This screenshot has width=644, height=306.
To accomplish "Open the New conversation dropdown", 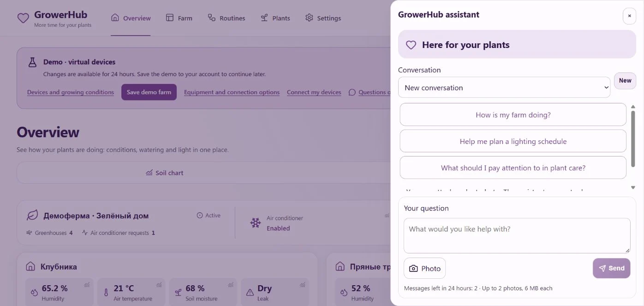I will pos(504,87).
